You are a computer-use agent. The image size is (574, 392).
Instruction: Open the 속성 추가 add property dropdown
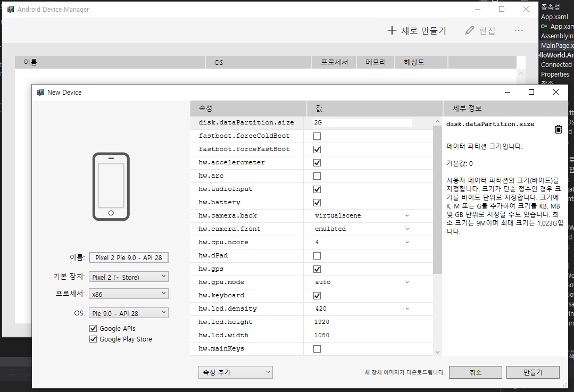pyautogui.click(x=235, y=372)
